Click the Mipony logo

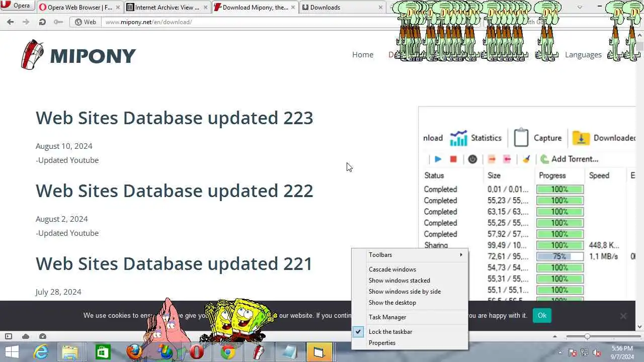coord(78,55)
